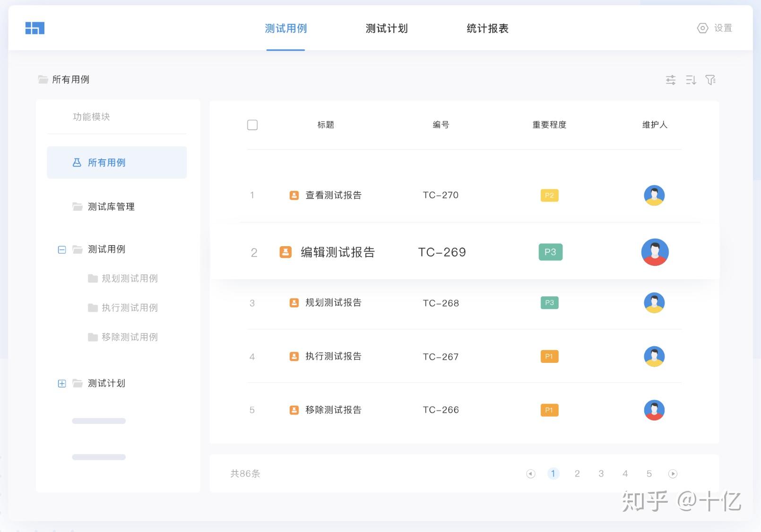Click the 设置 gear icon
Screen dimensions: 761x532
[702, 28]
